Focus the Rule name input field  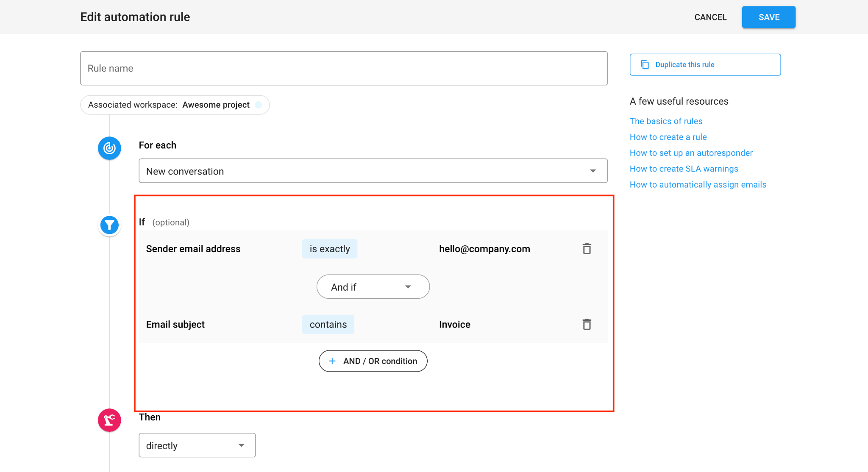(344, 68)
